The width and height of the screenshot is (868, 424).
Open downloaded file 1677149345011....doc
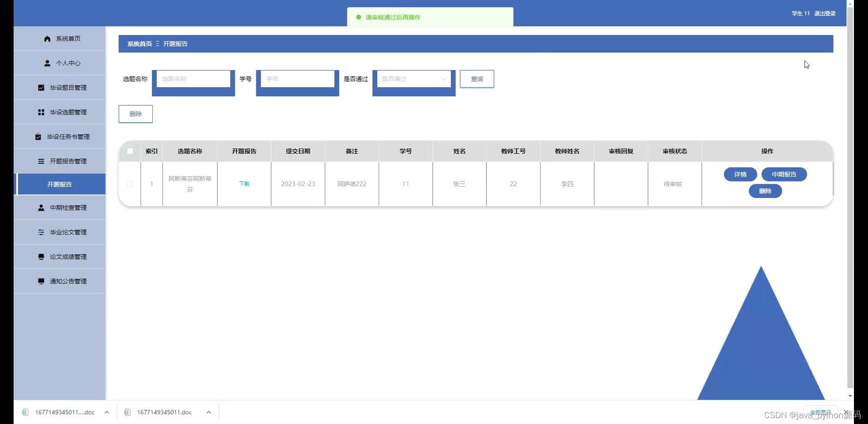65,412
